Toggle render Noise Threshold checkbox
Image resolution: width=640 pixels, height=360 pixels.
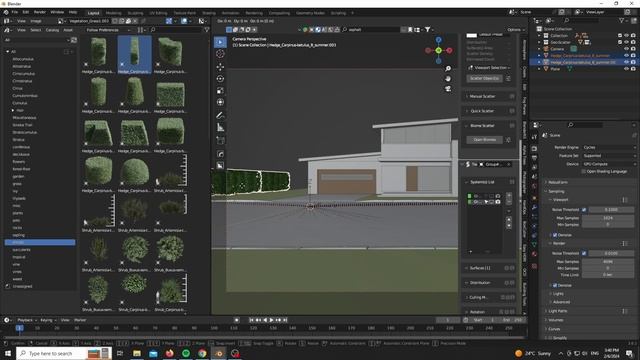(x=584, y=253)
